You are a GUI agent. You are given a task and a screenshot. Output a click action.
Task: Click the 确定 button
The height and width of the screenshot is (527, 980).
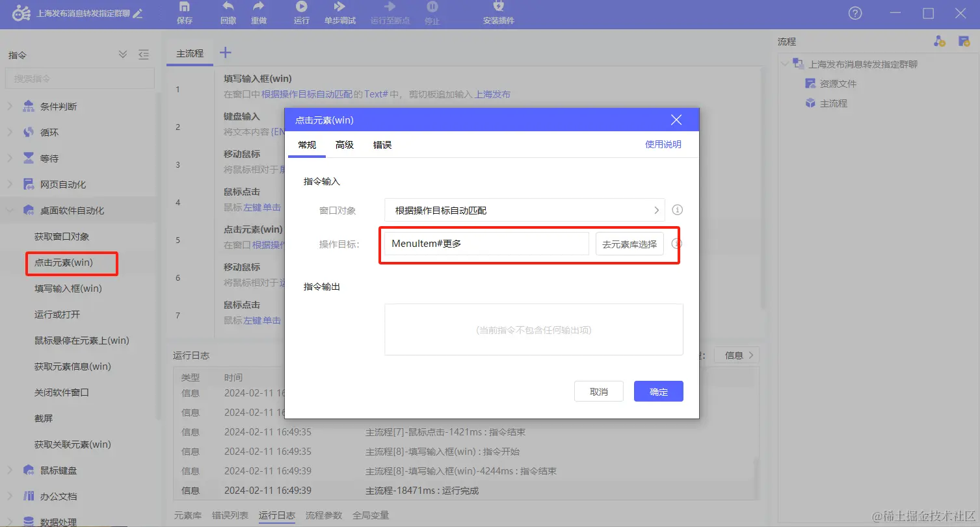659,392
